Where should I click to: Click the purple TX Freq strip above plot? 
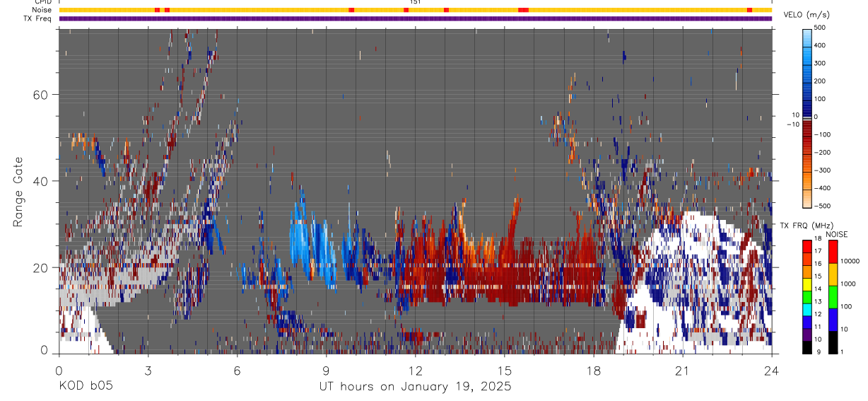click(416, 18)
